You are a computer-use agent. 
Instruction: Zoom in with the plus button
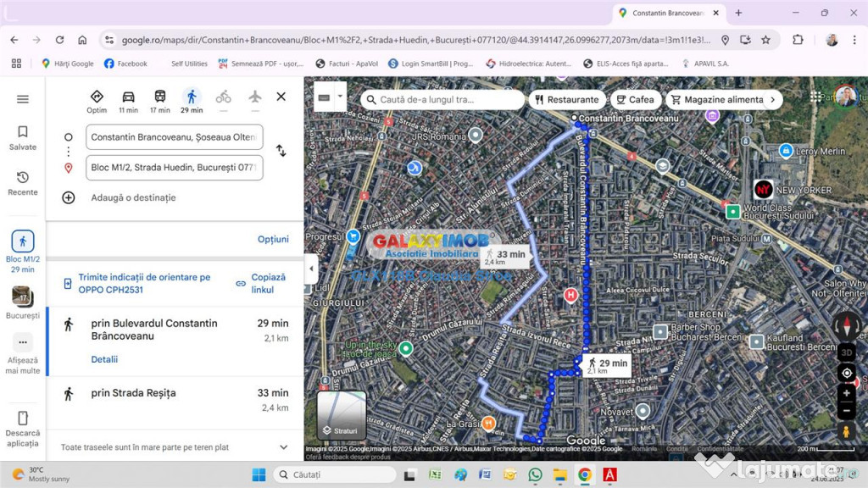[x=846, y=393]
